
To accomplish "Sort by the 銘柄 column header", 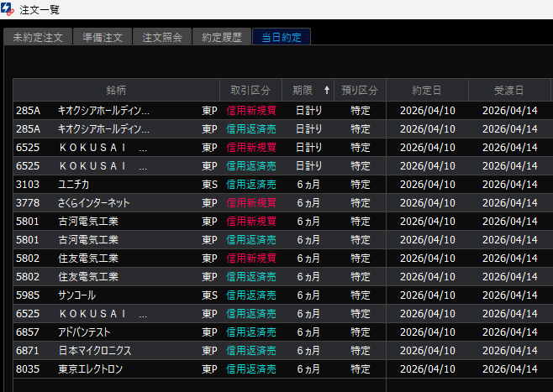I will tap(116, 91).
